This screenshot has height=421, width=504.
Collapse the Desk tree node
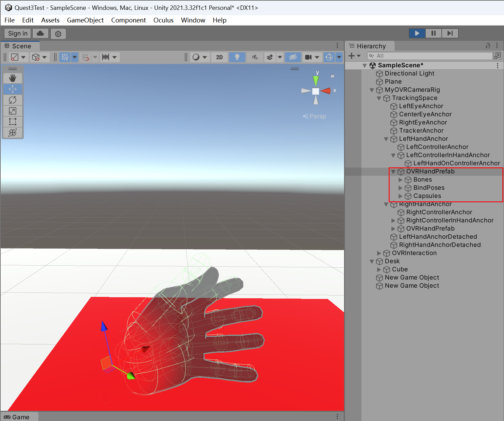372,262
